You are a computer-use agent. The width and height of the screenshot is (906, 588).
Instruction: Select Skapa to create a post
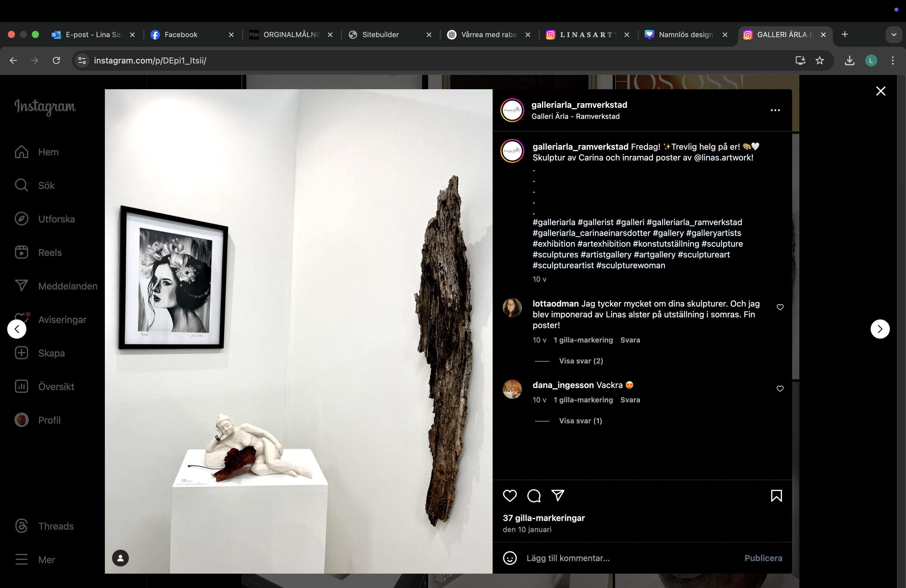[x=40, y=353]
